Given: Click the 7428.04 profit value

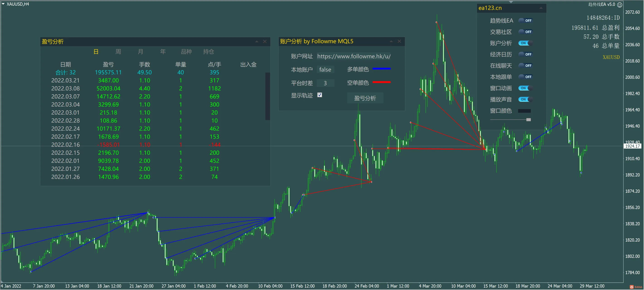Looking at the screenshot, I should click(x=108, y=169).
